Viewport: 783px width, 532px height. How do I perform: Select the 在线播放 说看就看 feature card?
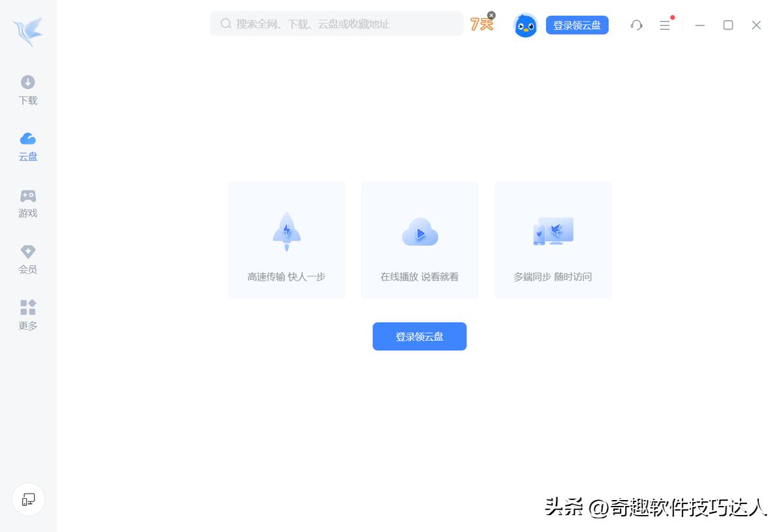tap(420, 240)
